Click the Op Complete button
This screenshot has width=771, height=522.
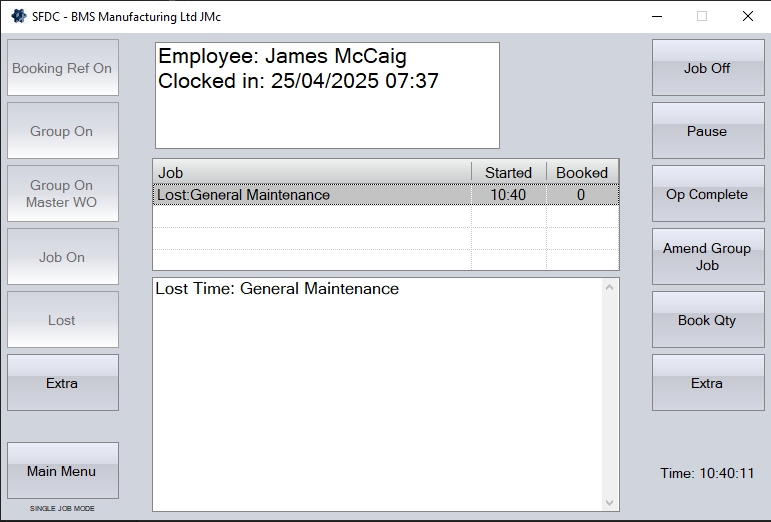pyautogui.click(x=707, y=194)
